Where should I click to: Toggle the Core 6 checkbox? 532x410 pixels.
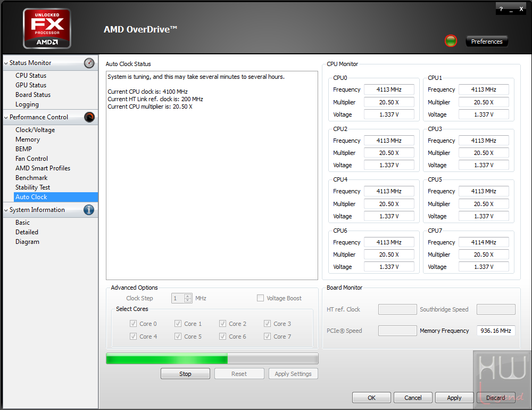pos(222,337)
